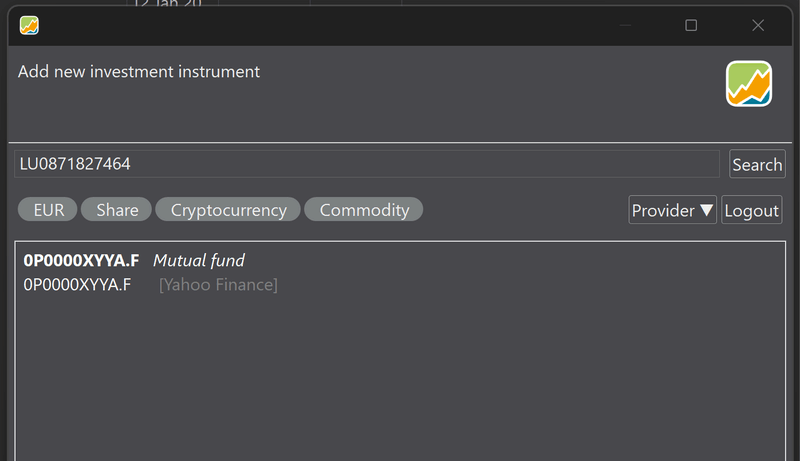Close the add instrument dialog
The width and height of the screenshot is (800, 461).
tap(758, 26)
